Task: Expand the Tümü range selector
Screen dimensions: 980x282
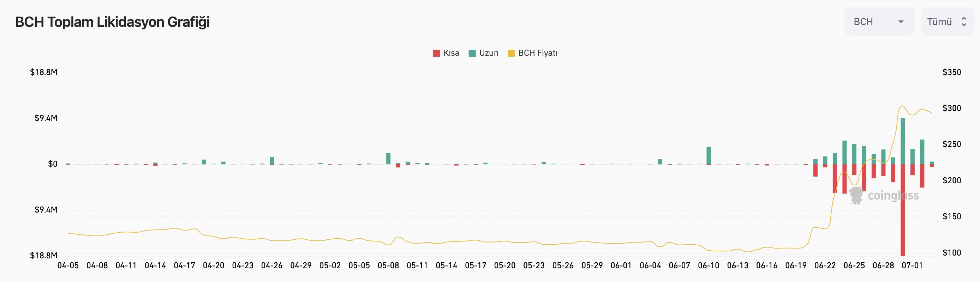Action: pos(947,22)
